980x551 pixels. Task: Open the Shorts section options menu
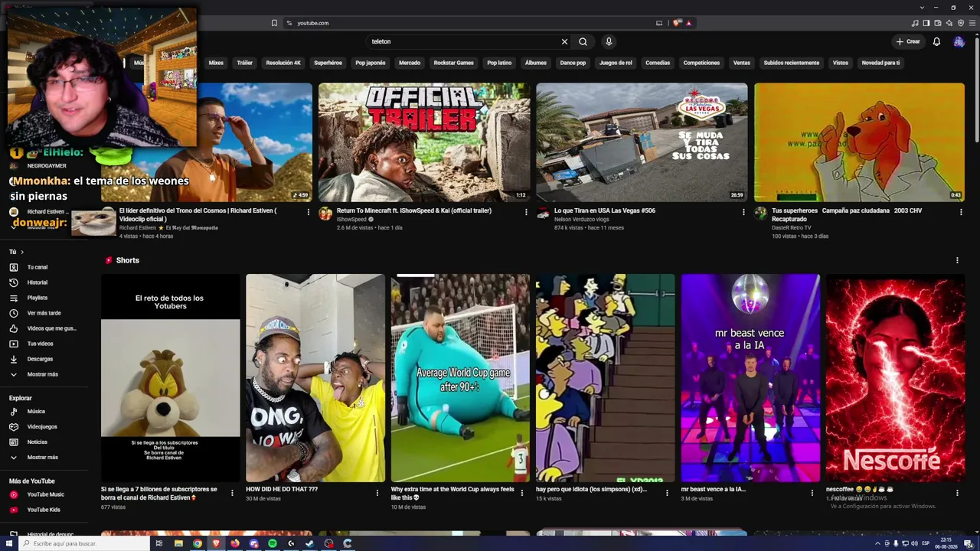coord(957,260)
